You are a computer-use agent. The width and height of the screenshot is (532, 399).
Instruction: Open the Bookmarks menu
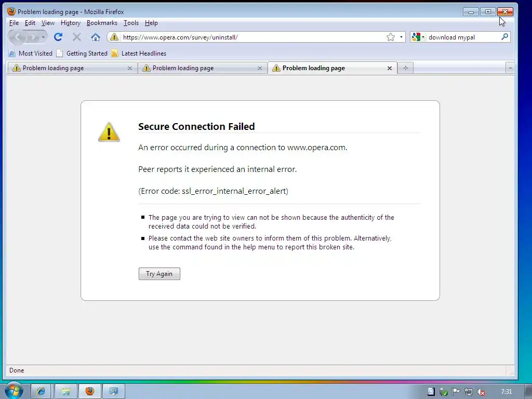coord(102,23)
